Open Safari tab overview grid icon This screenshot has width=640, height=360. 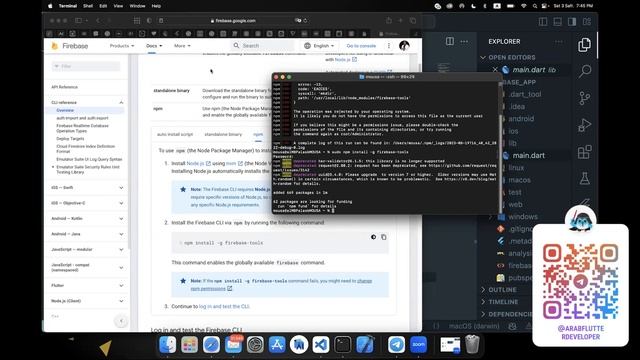point(137,20)
